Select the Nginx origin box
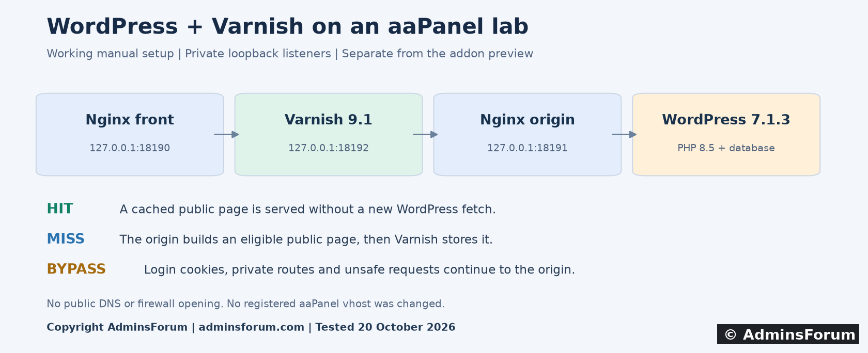Image resolution: width=868 pixels, height=353 pixels. pos(528,135)
